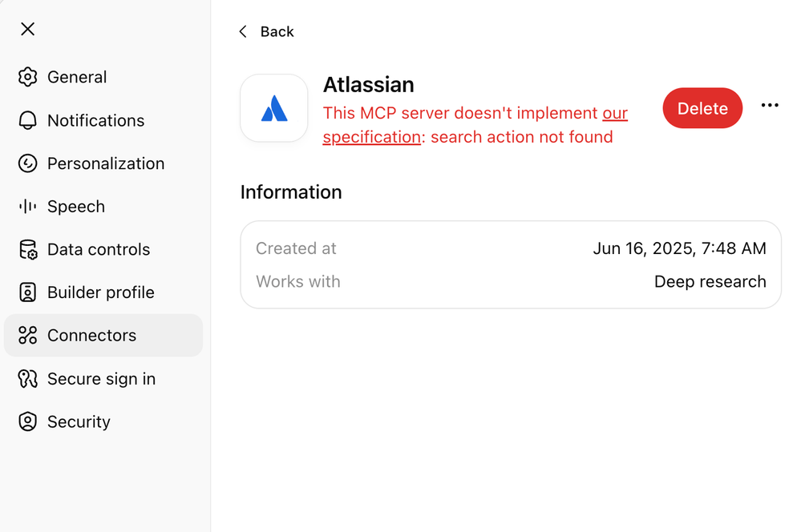Click the Security shield icon
This screenshot has height=532, width=801.
pyautogui.click(x=27, y=421)
